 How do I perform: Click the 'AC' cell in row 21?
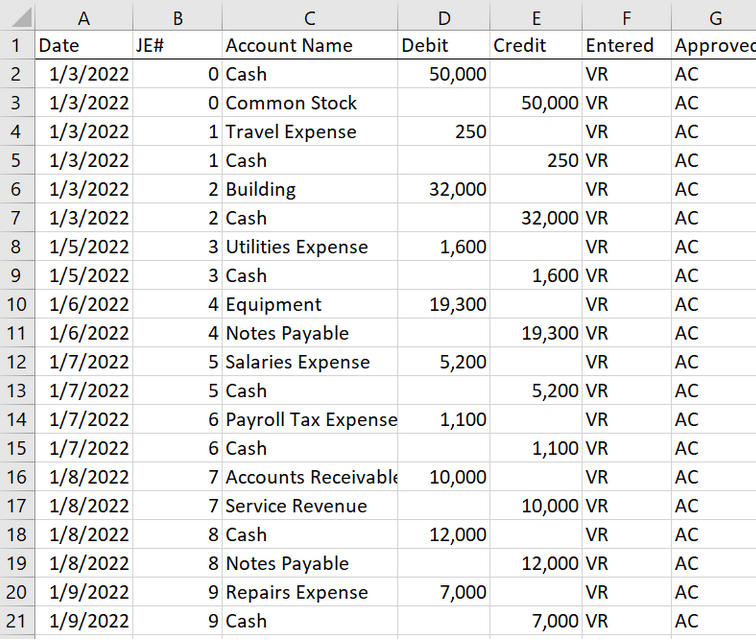click(714, 621)
